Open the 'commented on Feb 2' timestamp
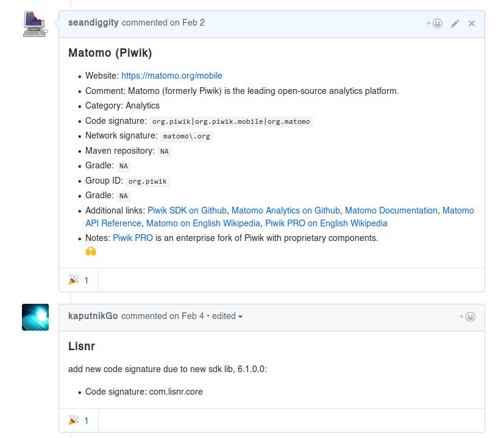 coord(163,23)
